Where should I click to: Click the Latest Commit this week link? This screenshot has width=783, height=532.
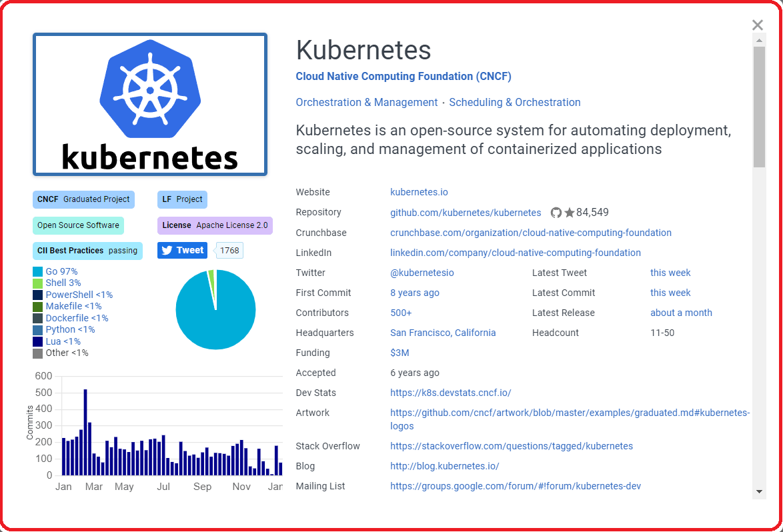670,293
